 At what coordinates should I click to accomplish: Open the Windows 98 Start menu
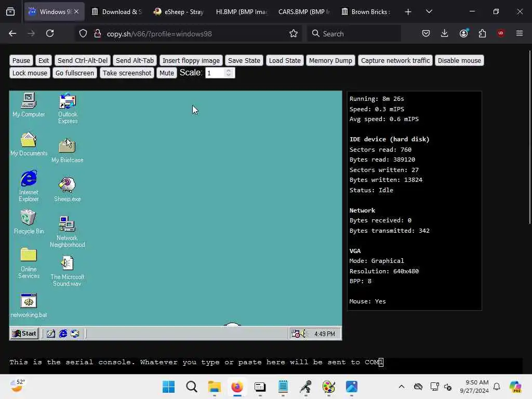pyautogui.click(x=24, y=334)
